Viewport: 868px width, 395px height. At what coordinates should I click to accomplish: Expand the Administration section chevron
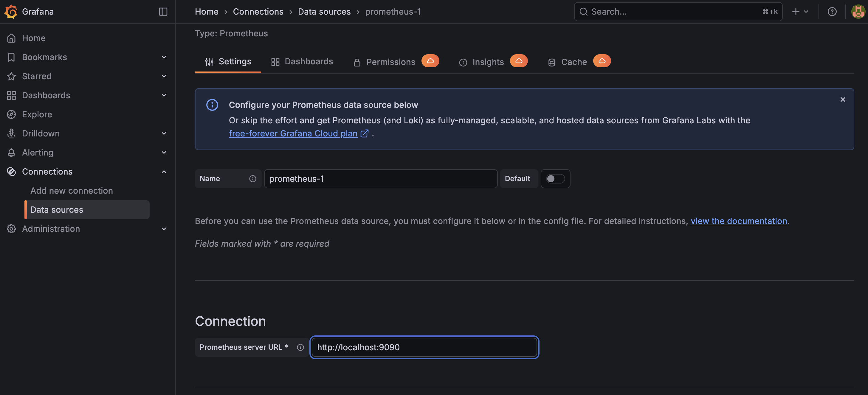click(x=164, y=229)
